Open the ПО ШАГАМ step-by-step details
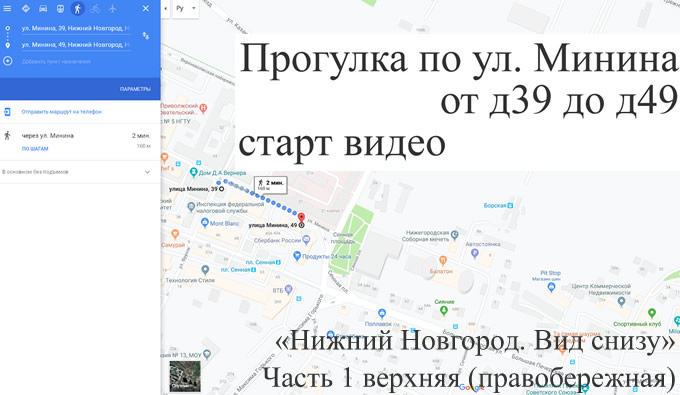The image size is (680, 395). click(x=35, y=149)
